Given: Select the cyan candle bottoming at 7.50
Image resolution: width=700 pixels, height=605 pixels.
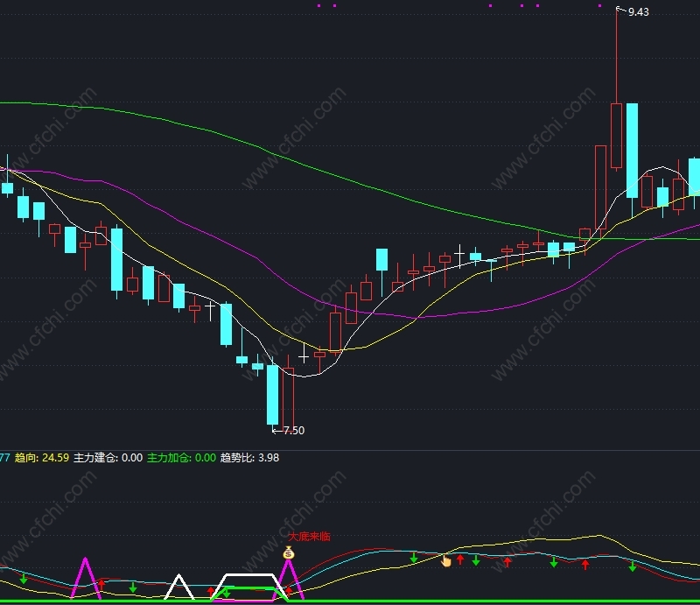Looking at the screenshot, I should (272, 395).
